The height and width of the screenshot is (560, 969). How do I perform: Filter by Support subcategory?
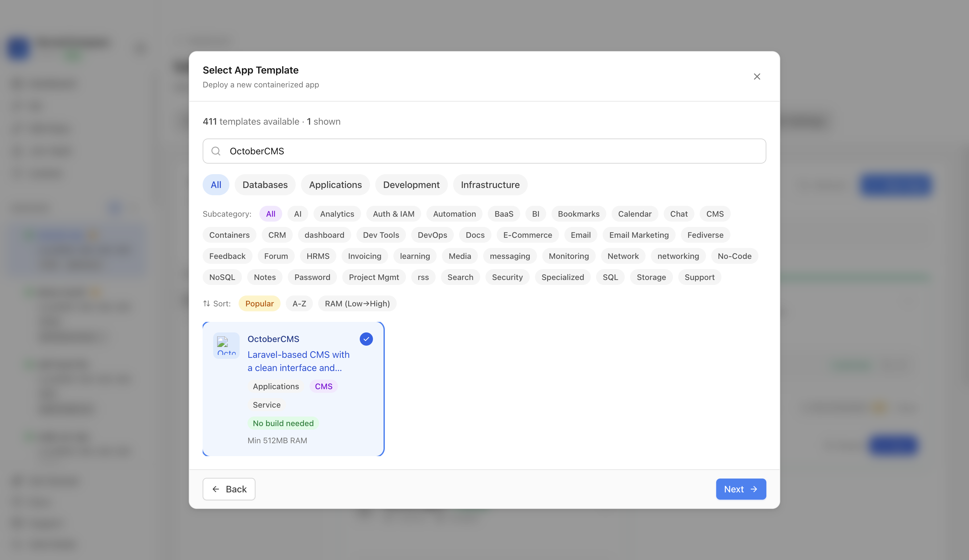[x=699, y=277]
